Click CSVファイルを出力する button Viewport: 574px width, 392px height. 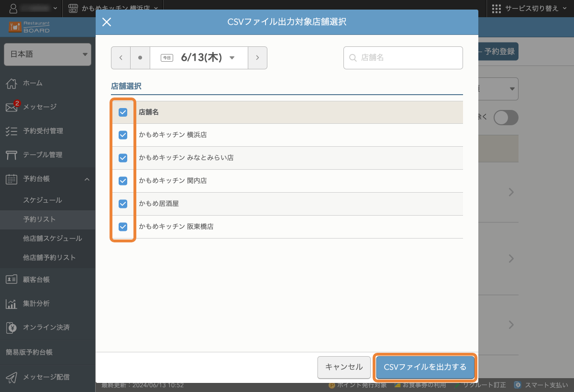(x=425, y=367)
